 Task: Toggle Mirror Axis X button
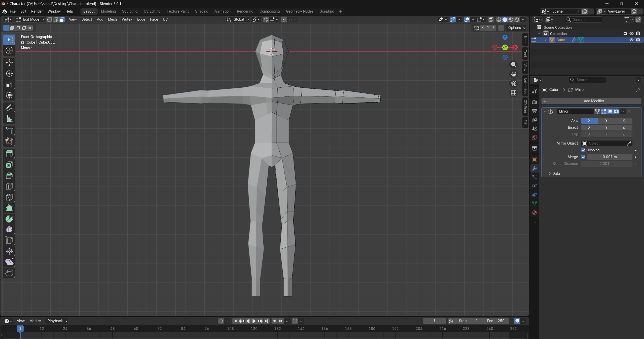pos(589,121)
